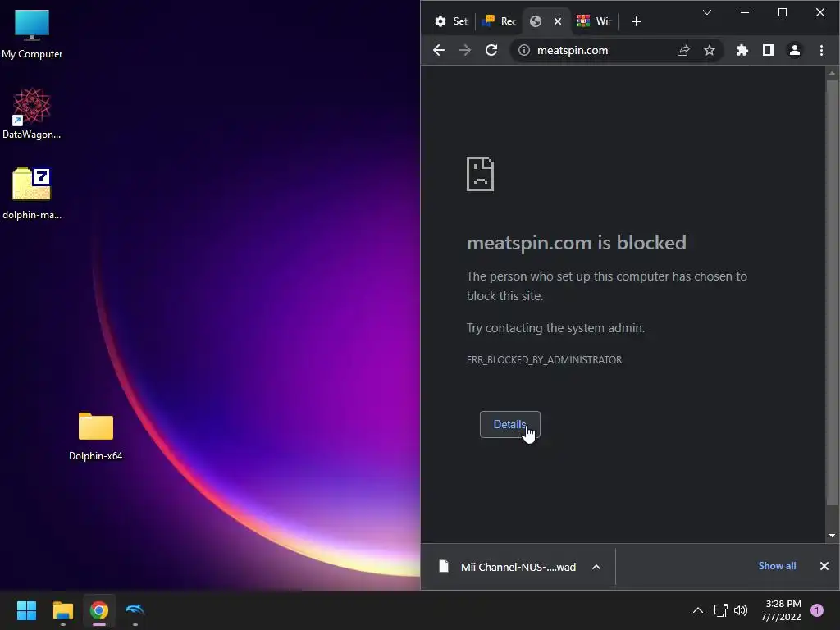The height and width of the screenshot is (630, 840).
Task: Click the Chrome forward arrow
Action: pos(465,50)
